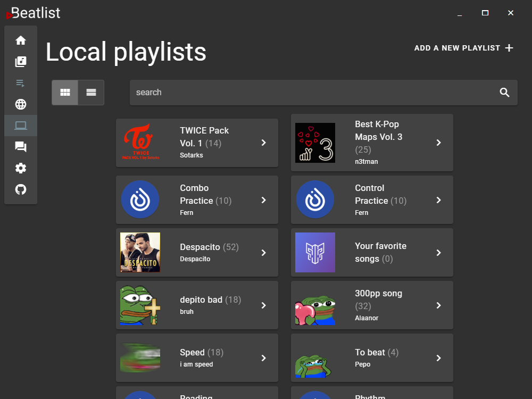Open the 'TWICE Pack Vol. 1' title
The image size is (532, 399).
[204, 137]
